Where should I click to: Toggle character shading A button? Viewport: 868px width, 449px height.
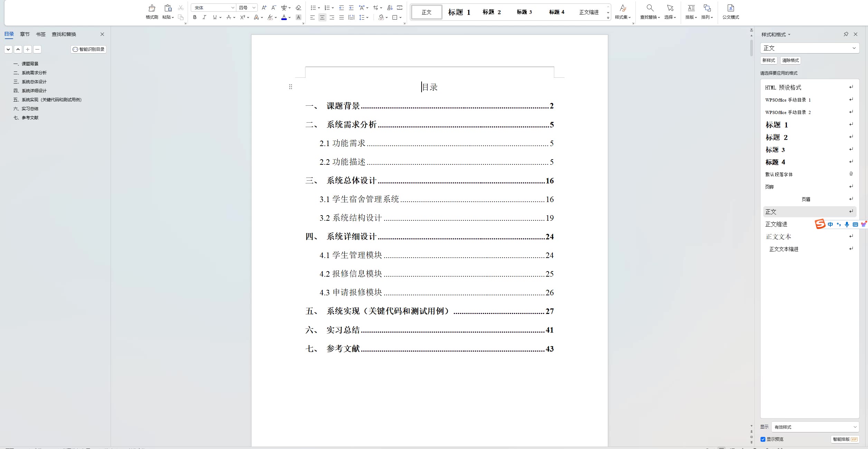[299, 17]
